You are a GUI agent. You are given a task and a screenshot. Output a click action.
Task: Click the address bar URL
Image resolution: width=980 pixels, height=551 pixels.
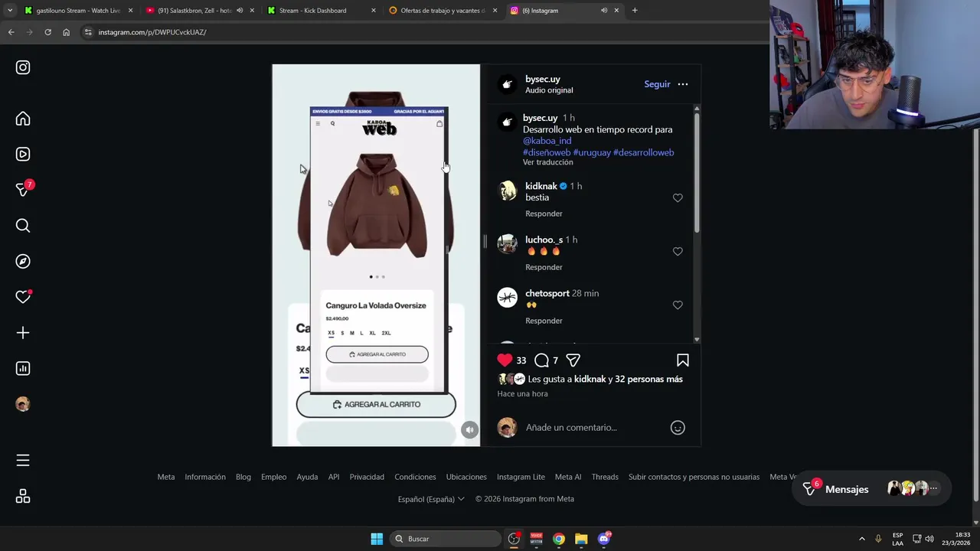[152, 32]
